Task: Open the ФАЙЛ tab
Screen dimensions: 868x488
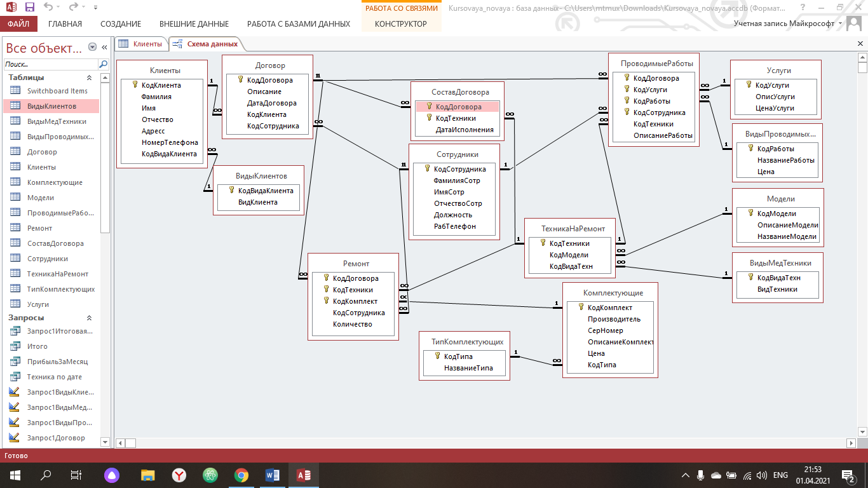Action: click(x=18, y=24)
